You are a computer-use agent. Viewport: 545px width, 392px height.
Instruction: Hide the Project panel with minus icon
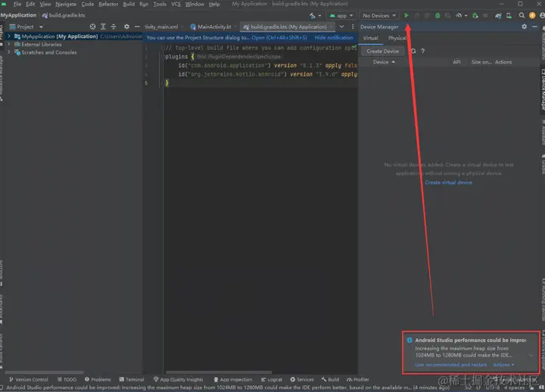pos(137,26)
